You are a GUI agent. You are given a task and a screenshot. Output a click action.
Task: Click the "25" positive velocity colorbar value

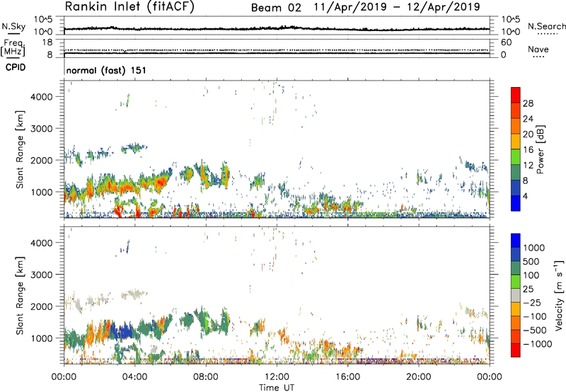coord(529,289)
